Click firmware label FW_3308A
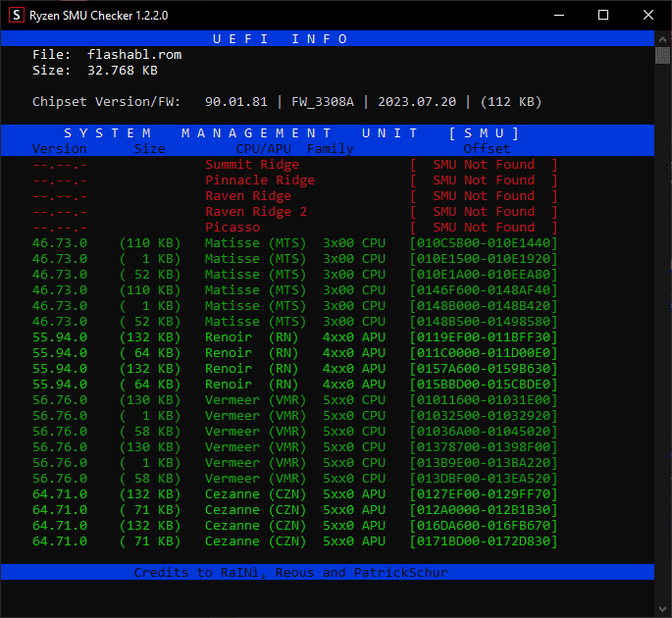This screenshot has width=672, height=618. click(x=323, y=102)
